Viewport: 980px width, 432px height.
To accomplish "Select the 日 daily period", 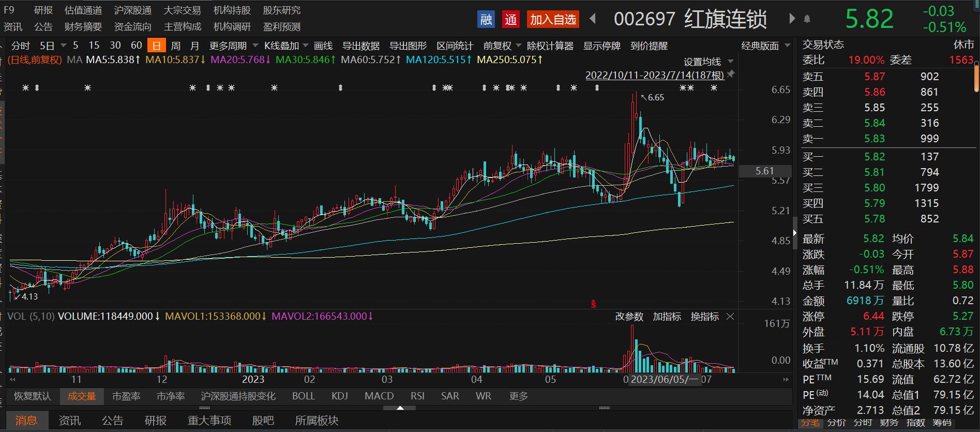I will tap(156, 46).
